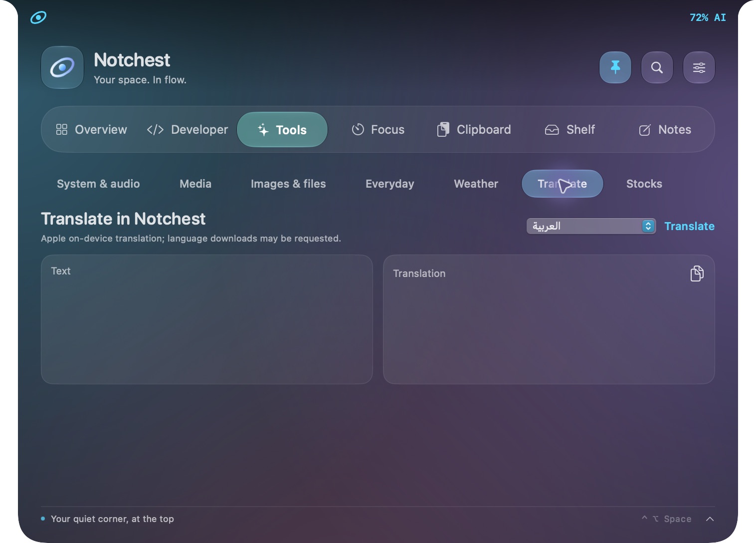Select the Media subtab
This screenshot has height=543, width=756.
click(195, 184)
